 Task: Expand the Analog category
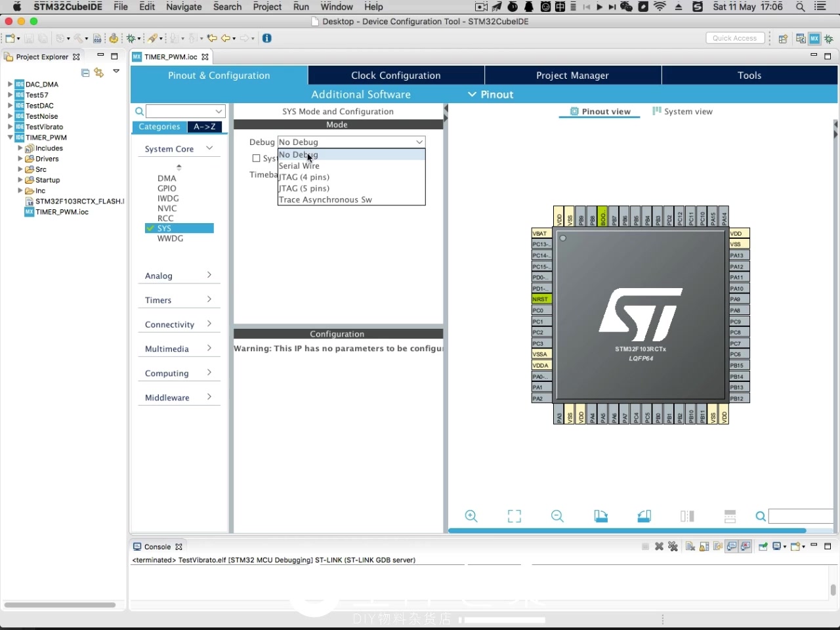178,276
